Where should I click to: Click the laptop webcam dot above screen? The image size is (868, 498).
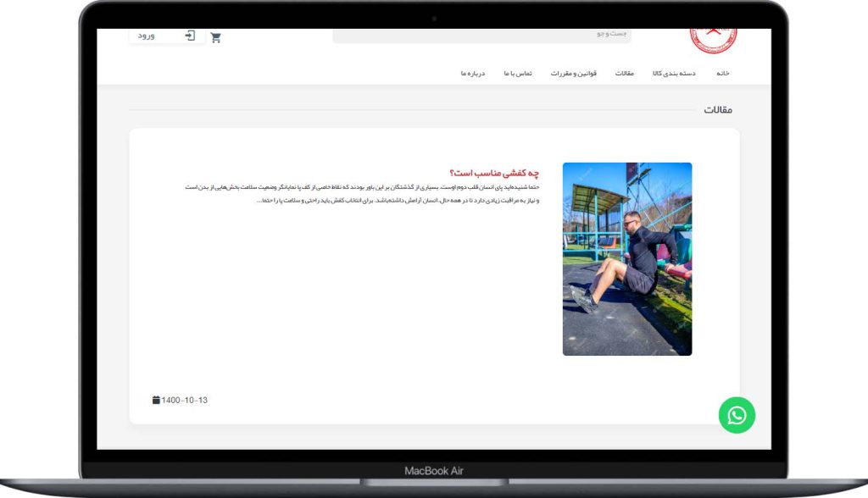[434, 18]
